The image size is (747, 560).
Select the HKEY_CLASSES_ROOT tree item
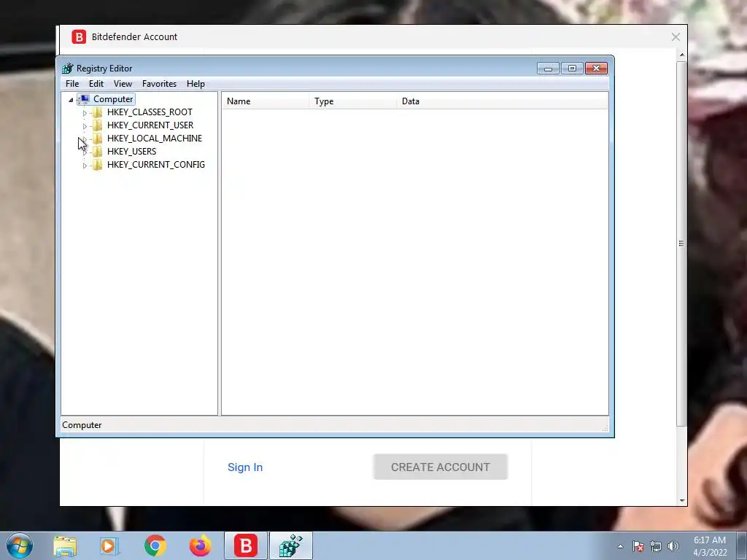(x=150, y=112)
